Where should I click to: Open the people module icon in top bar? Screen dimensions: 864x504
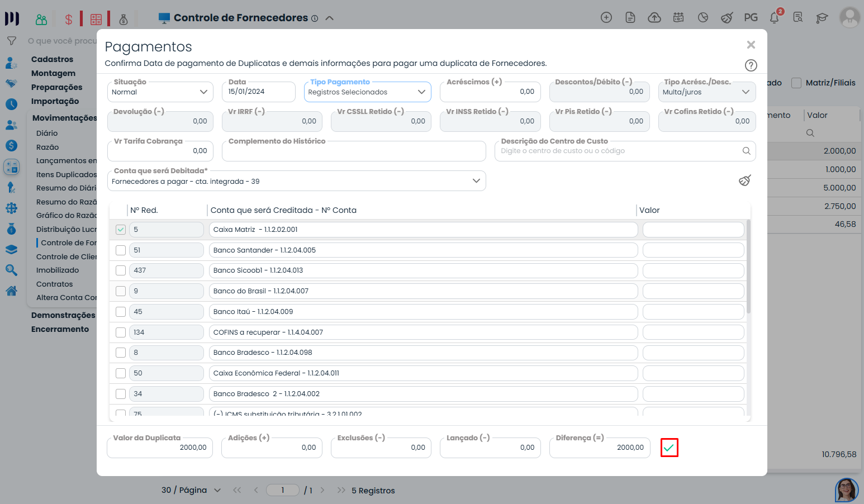(x=41, y=20)
